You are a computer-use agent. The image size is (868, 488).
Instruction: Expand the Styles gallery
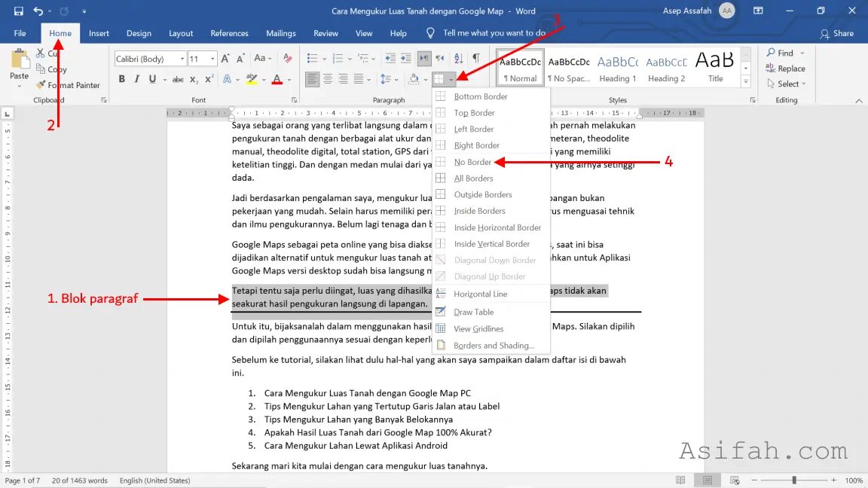(x=746, y=82)
